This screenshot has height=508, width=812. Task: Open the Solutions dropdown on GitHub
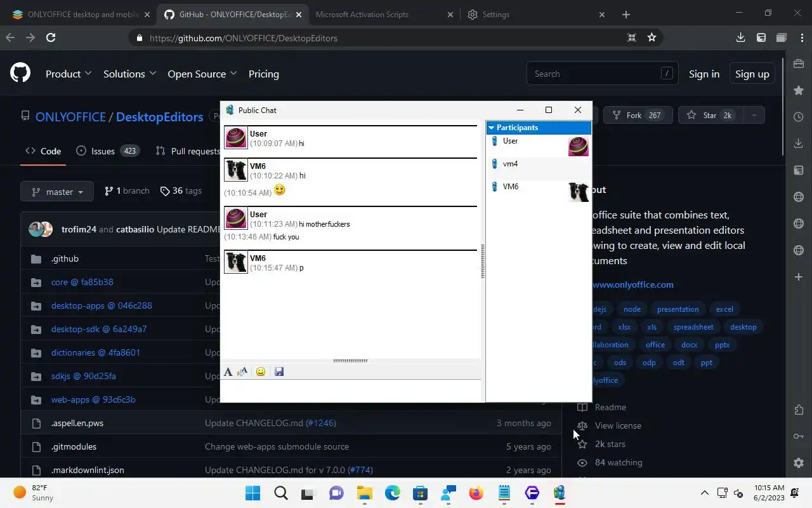(x=129, y=74)
